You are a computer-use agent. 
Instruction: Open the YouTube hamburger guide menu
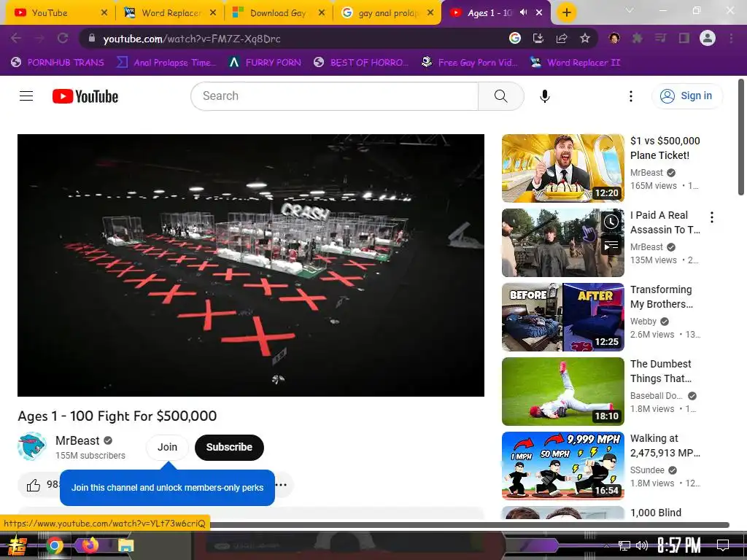(26, 96)
